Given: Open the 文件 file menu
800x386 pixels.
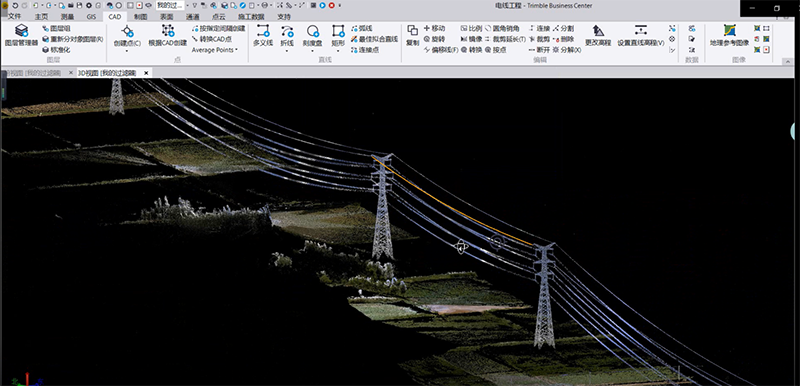Looking at the screenshot, I should point(15,16).
